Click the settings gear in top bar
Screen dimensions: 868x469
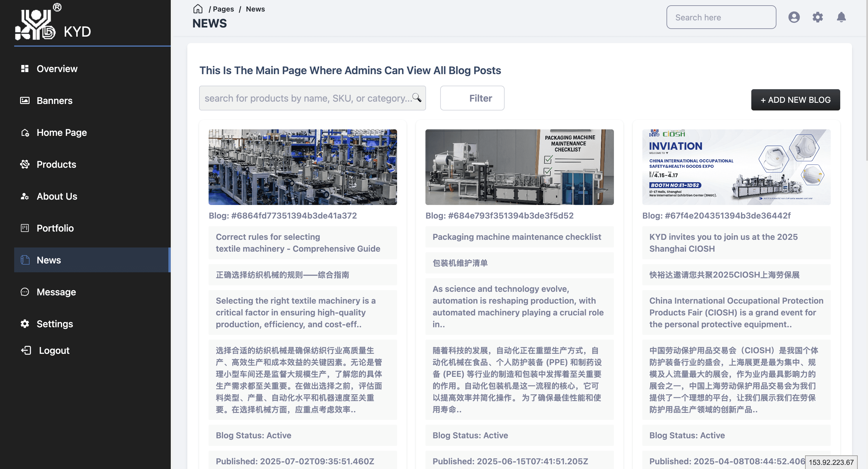pos(817,17)
